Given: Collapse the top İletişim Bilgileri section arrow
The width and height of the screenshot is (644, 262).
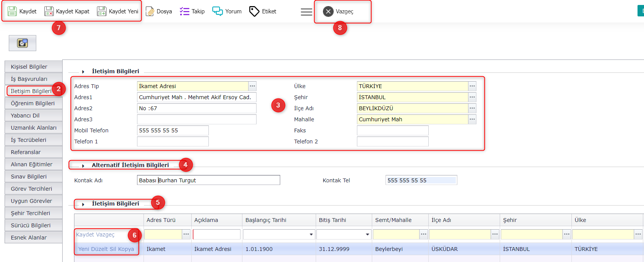Looking at the screenshot, I should (83, 72).
